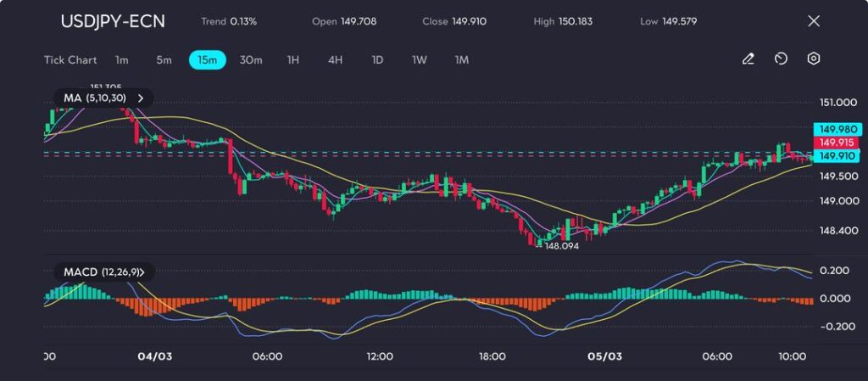868x381 pixels.
Task: Switch to the Tick Chart view
Action: pyautogui.click(x=70, y=60)
